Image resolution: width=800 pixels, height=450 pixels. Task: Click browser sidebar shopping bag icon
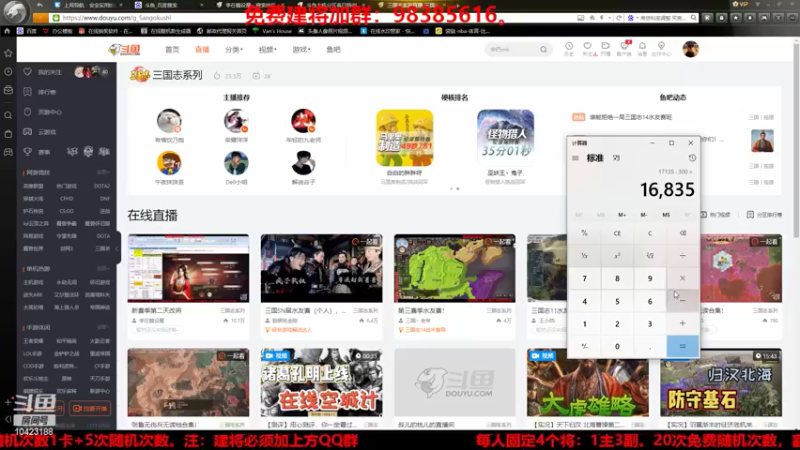click(8, 134)
